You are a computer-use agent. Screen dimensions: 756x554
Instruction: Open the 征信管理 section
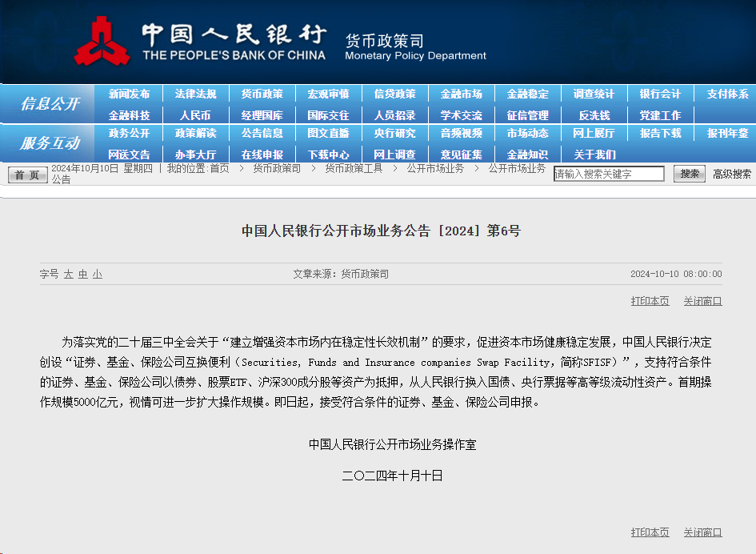(x=528, y=115)
